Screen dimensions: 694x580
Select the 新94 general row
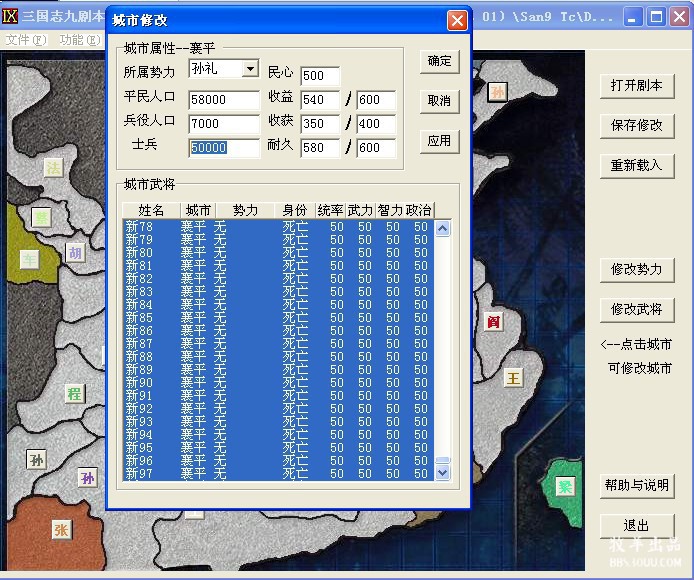point(278,435)
